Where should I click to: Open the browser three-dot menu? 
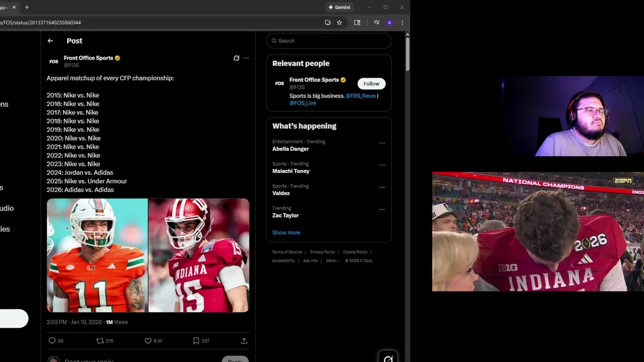(x=402, y=23)
